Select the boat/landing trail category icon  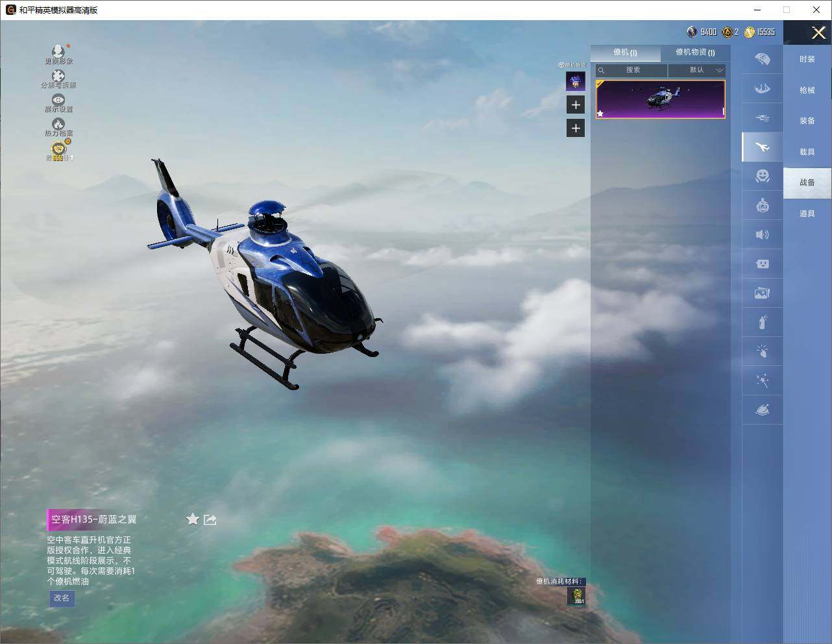pos(763,88)
